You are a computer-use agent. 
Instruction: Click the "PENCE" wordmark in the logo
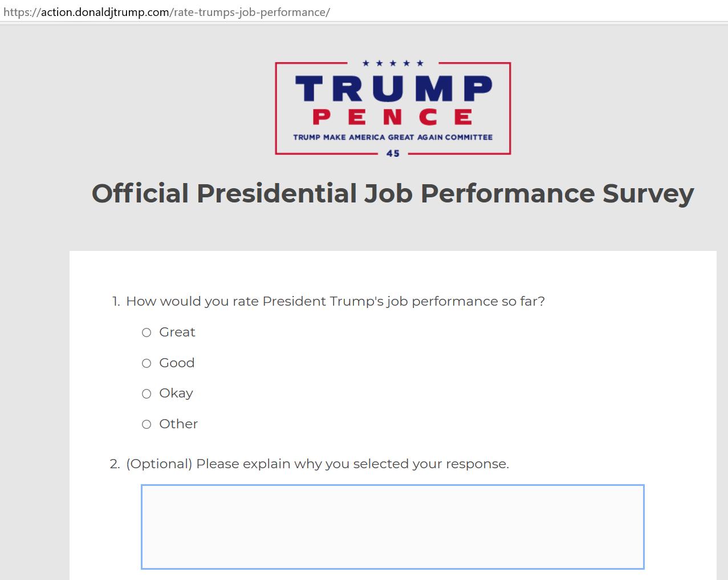[392, 117]
